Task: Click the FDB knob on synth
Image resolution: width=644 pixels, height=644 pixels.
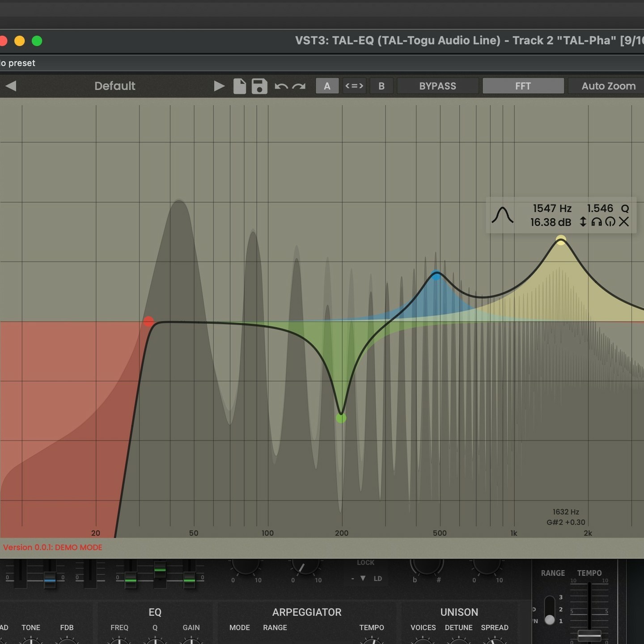Action: click(x=67, y=641)
